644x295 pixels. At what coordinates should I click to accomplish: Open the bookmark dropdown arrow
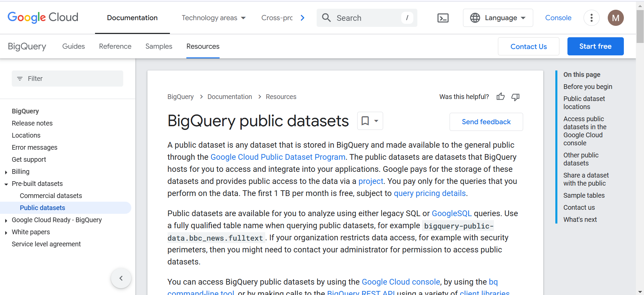[376, 121]
